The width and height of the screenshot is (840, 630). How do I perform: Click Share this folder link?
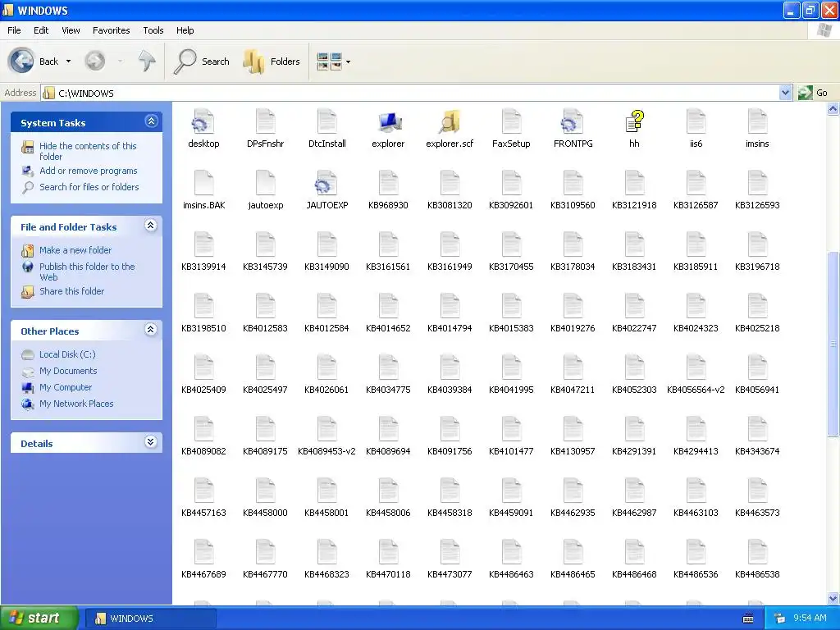[x=72, y=291]
